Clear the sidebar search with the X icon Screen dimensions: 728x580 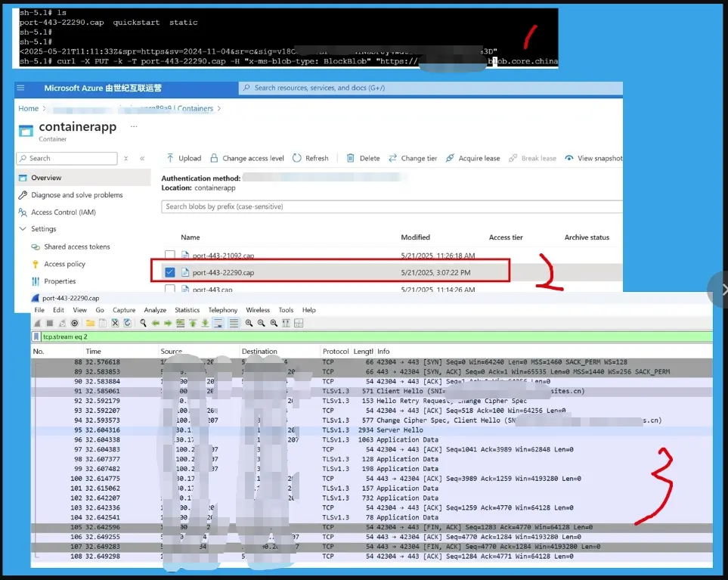coord(125,158)
